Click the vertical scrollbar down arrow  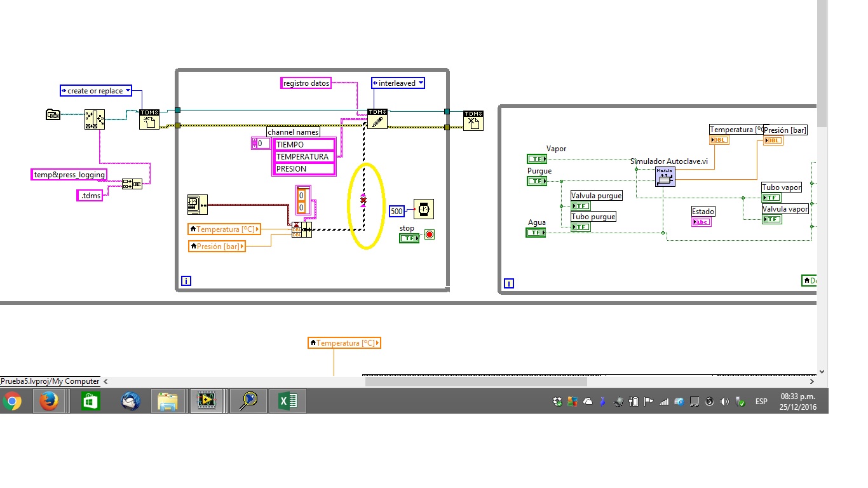point(822,371)
